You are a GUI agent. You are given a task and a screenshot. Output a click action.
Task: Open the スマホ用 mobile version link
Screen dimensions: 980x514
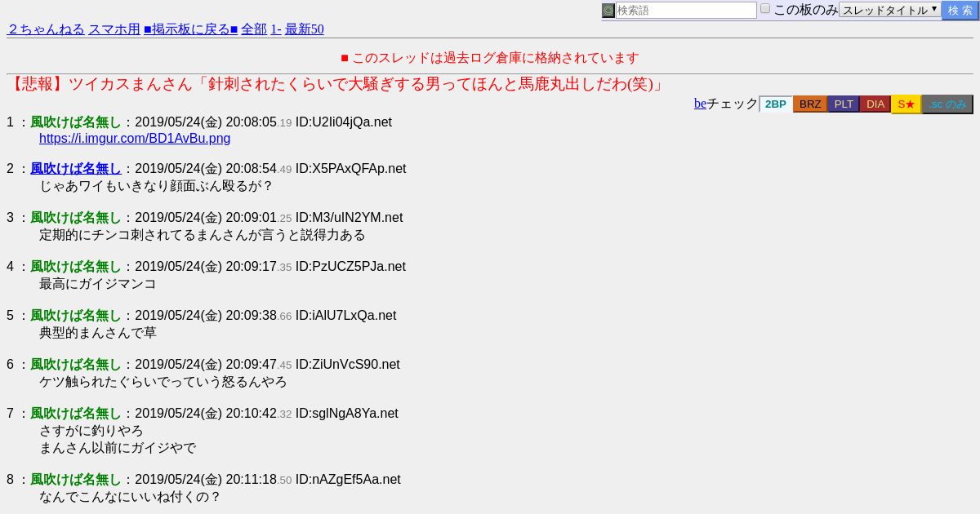click(114, 29)
